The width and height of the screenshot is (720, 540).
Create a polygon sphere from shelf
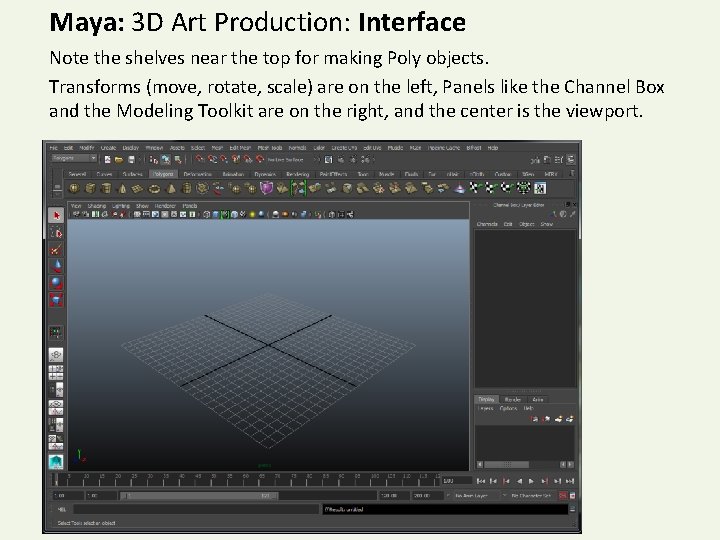point(74,188)
